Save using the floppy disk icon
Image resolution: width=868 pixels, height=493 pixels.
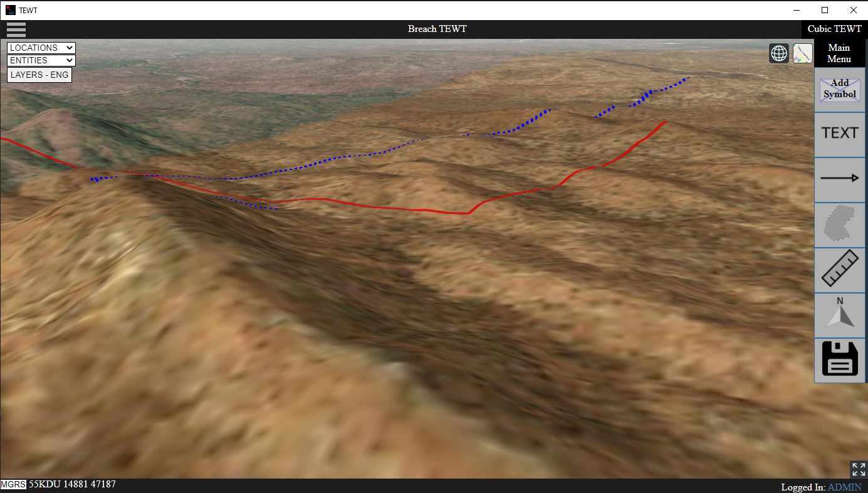[x=839, y=359]
